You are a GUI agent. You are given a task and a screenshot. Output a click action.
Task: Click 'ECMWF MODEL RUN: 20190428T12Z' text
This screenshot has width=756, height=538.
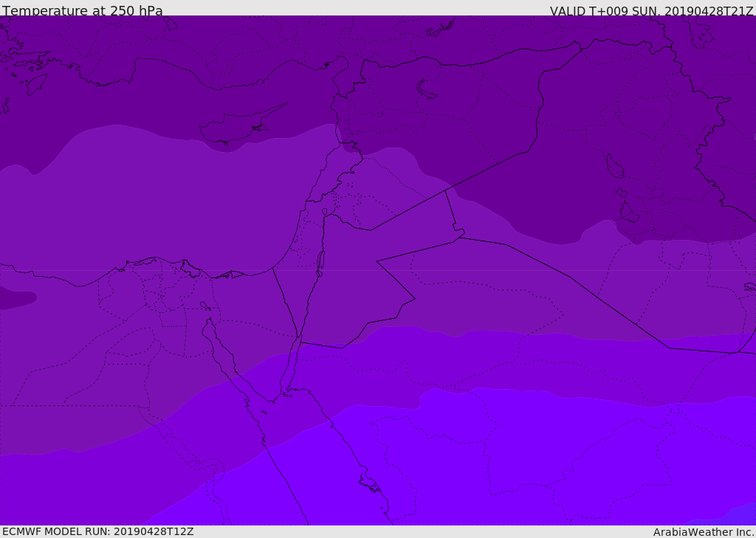(98, 531)
